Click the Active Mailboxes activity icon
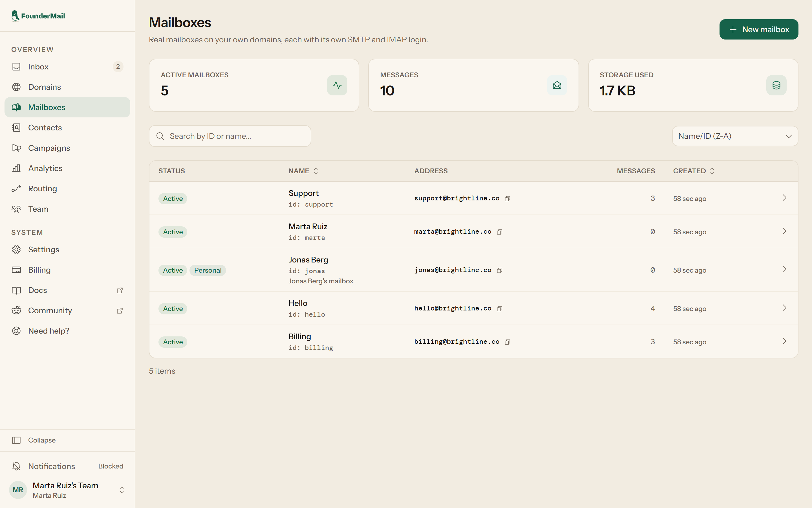 [337, 85]
